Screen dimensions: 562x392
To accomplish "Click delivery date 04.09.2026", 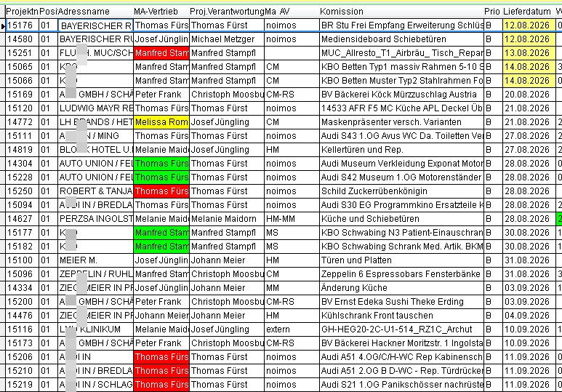I will pyautogui.click(x=529, y=315).
